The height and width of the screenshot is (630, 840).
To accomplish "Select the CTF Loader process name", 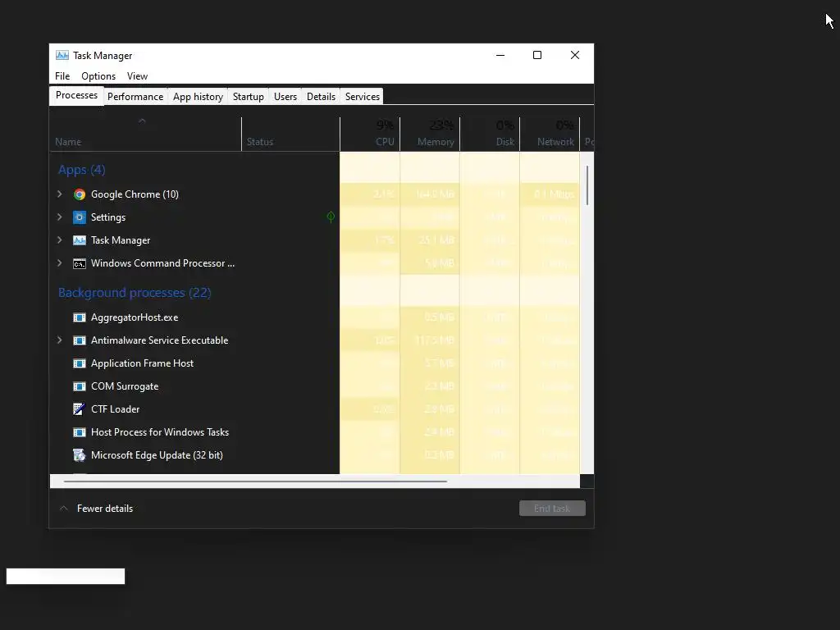I will tap(115, 409).
